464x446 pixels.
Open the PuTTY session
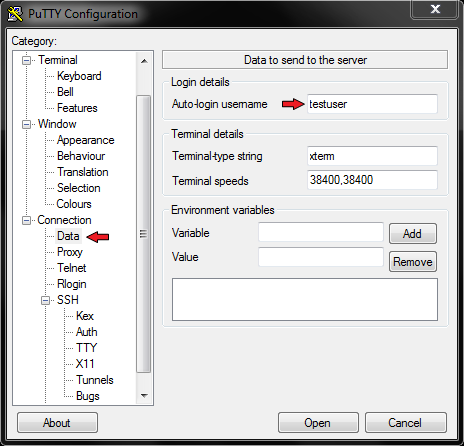click(x=318, y=423)
